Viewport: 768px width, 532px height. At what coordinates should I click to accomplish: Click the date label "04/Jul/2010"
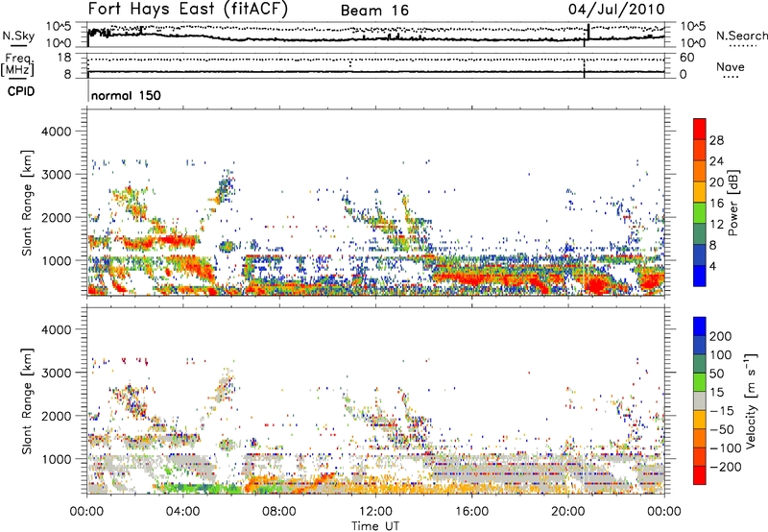(616, 10)
